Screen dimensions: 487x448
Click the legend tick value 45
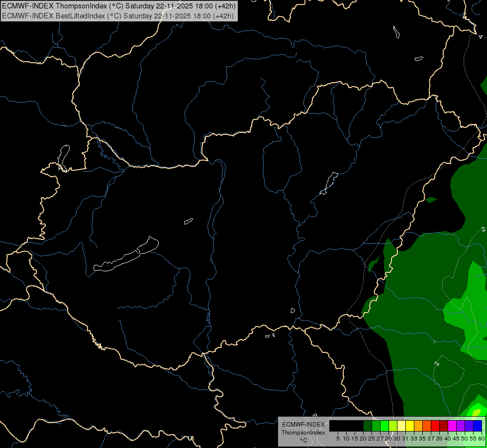pyautogui.click(x=456, y=439)
